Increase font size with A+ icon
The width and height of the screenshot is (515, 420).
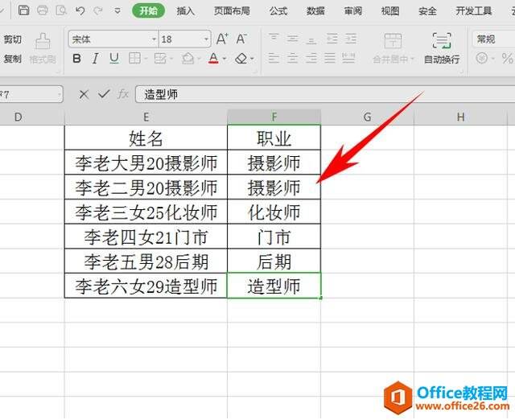222,39
